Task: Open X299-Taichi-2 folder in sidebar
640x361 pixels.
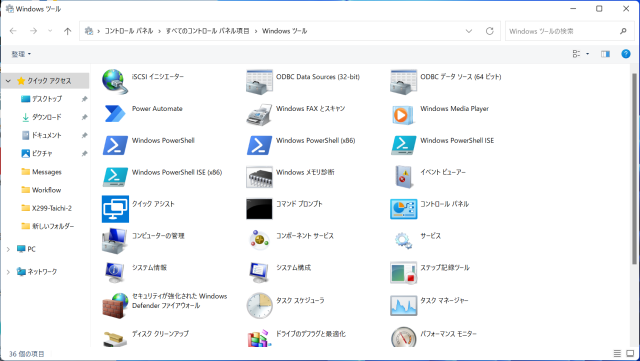Action: (x=52, y=208)
